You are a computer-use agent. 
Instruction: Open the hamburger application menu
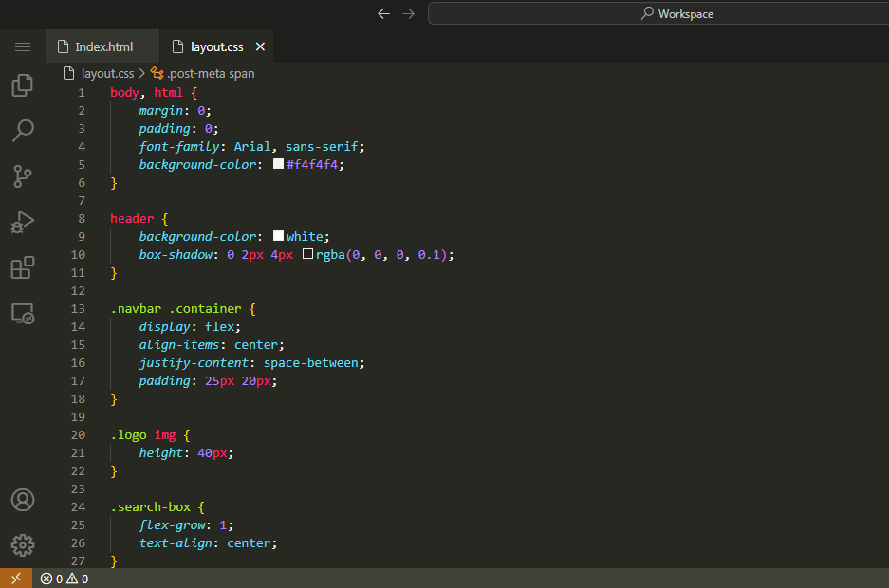click(x=23, y=47)
